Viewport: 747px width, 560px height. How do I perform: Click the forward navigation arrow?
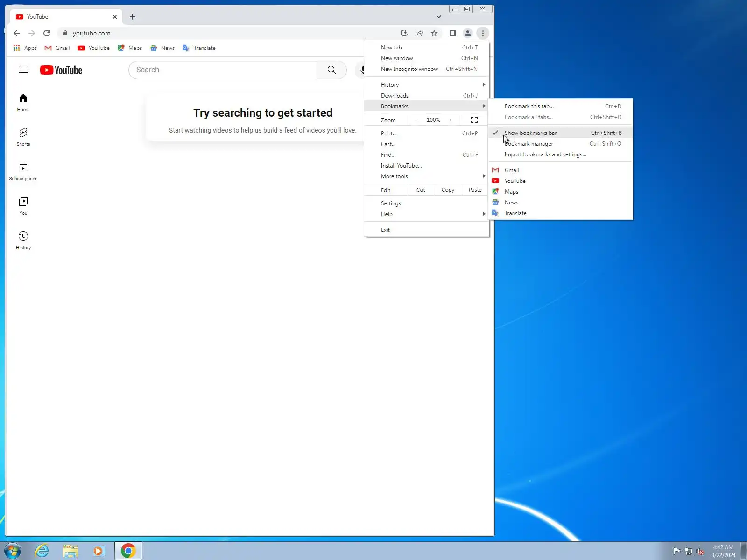[32, 33]
